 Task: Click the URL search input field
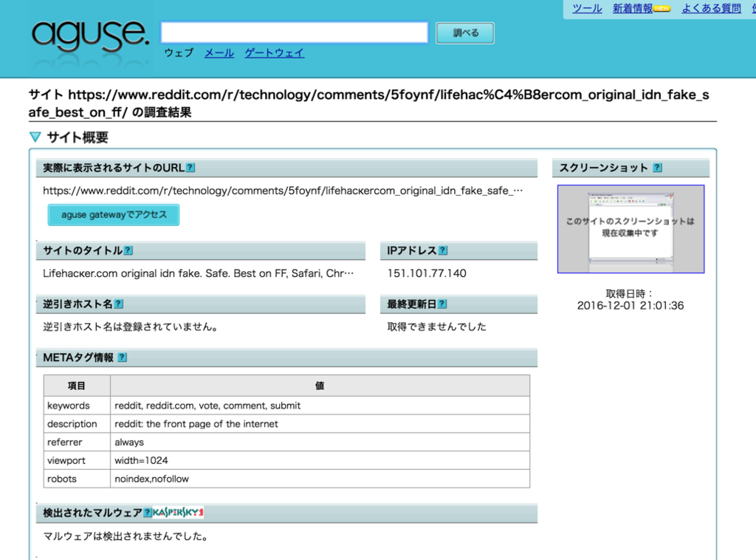295,33
